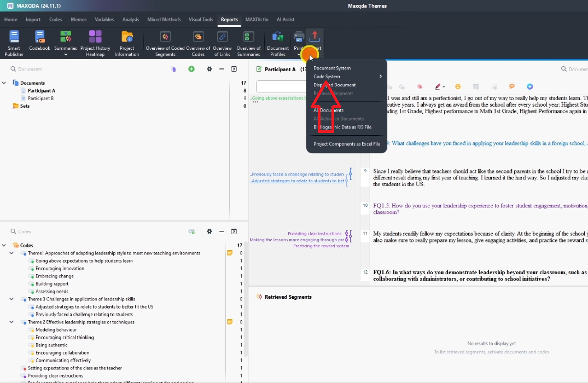Collapse the Documents tree root
588x383 pixels.
coord(4,83)
